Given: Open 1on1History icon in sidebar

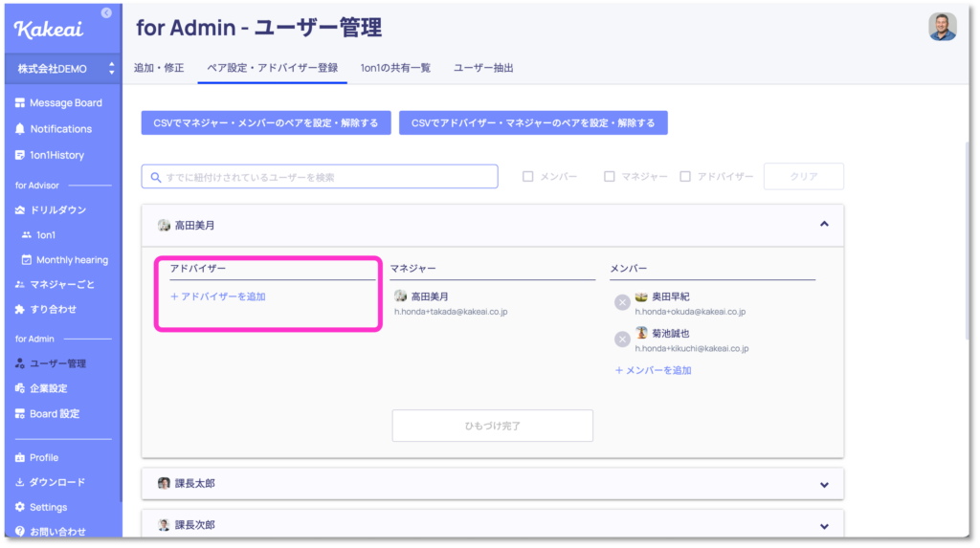Looking at the screenshot, I should pos(20,155).
